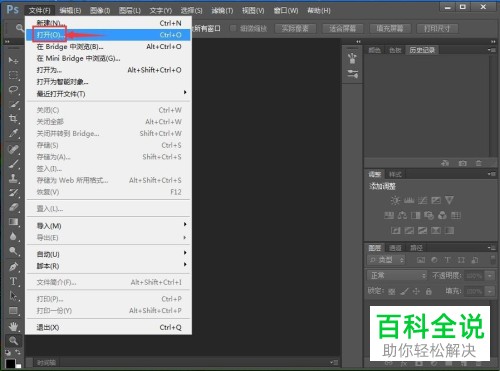Viewport: 500px width, 371px height.
Task: Select the Clone Stamp tool
Action: pyautogui.click(x=13, y=178)
